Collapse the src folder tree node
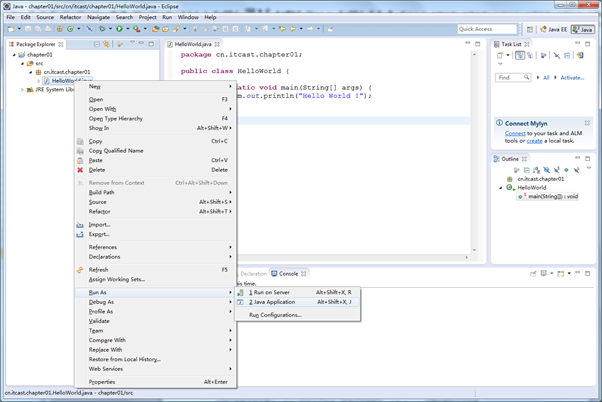Viewport: 602px width, 402px height. [23, 63]
